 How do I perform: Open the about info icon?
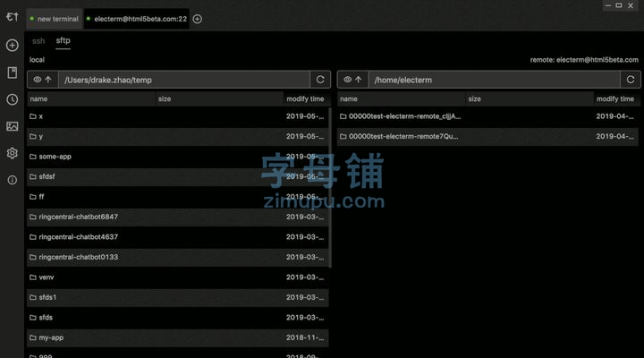point(12,180)
